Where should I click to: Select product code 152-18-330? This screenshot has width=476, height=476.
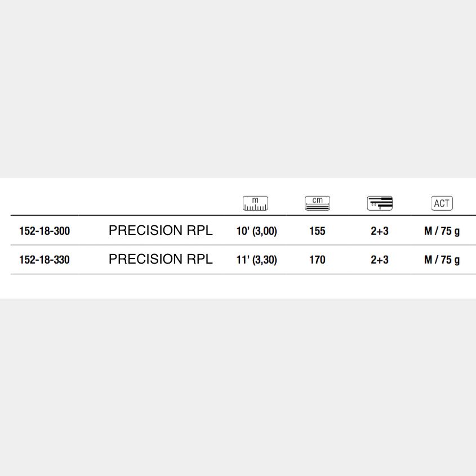coord(45,260)
